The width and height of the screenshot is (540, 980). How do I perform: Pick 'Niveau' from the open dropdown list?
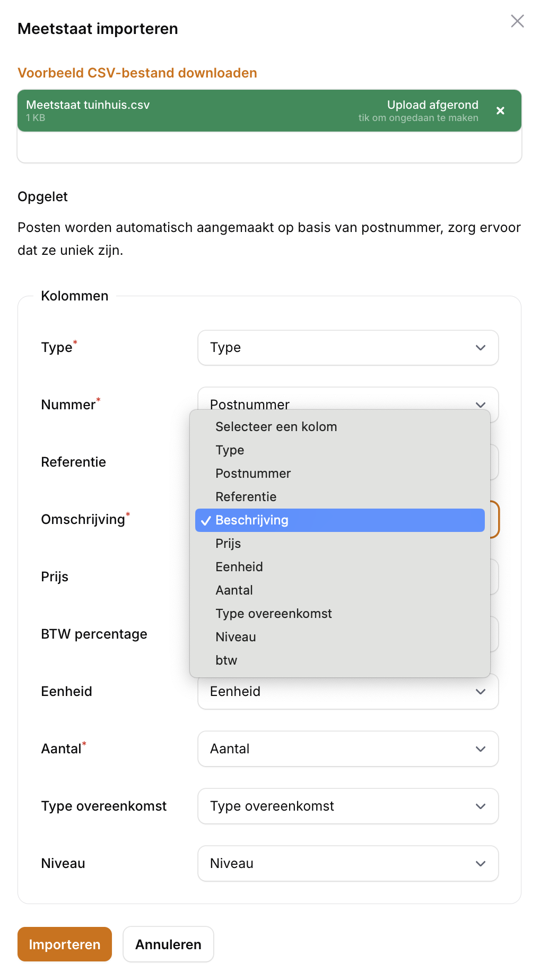(236, 637)
